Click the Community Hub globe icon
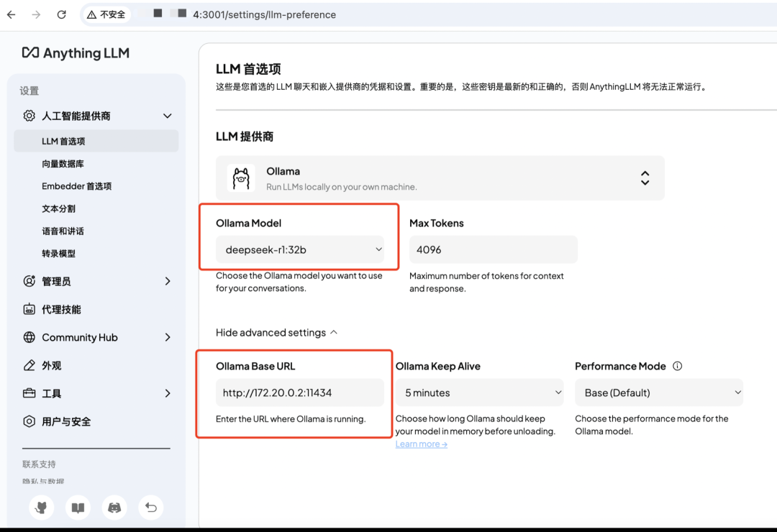This screenshot has height=532, width=777. [29, 337]
